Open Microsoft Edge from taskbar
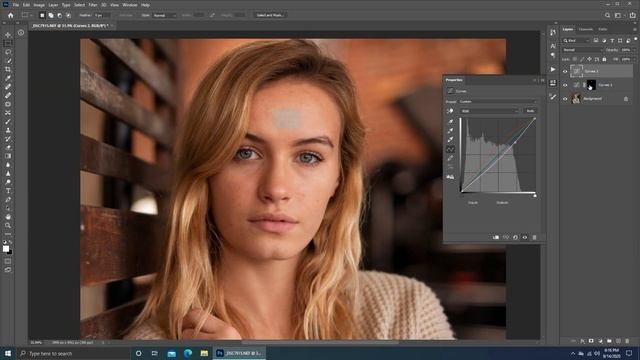The width and height of the screenshot is (640, 360). pyautogui.click(x=188, y=353)
